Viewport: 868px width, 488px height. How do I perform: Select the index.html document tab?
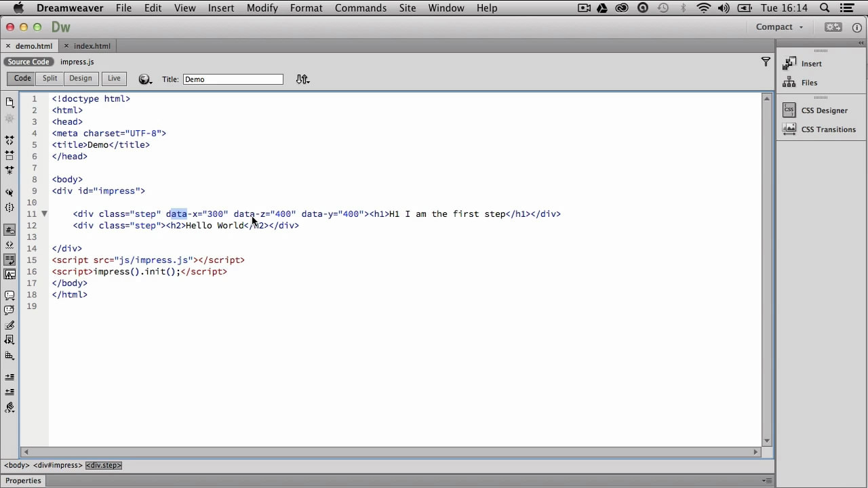coord(92,46)
